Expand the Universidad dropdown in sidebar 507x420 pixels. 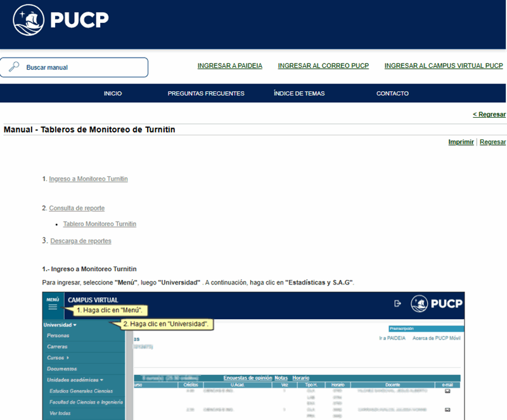(60, 325)
